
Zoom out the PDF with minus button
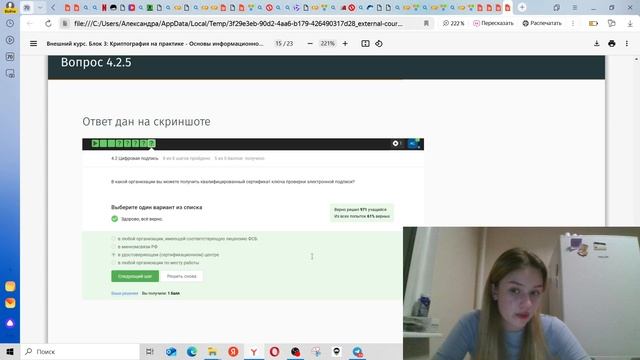pos(310,43)
